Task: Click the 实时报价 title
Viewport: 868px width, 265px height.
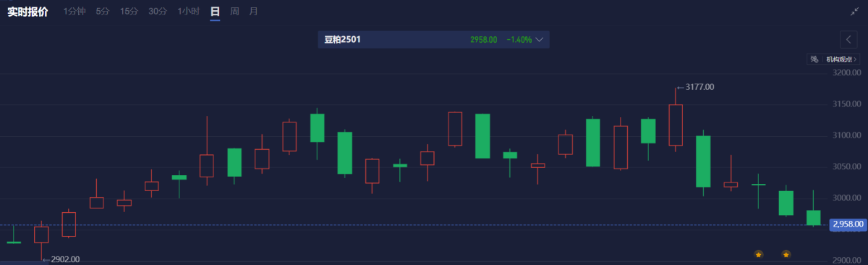Action: click(x=28, y=12)
